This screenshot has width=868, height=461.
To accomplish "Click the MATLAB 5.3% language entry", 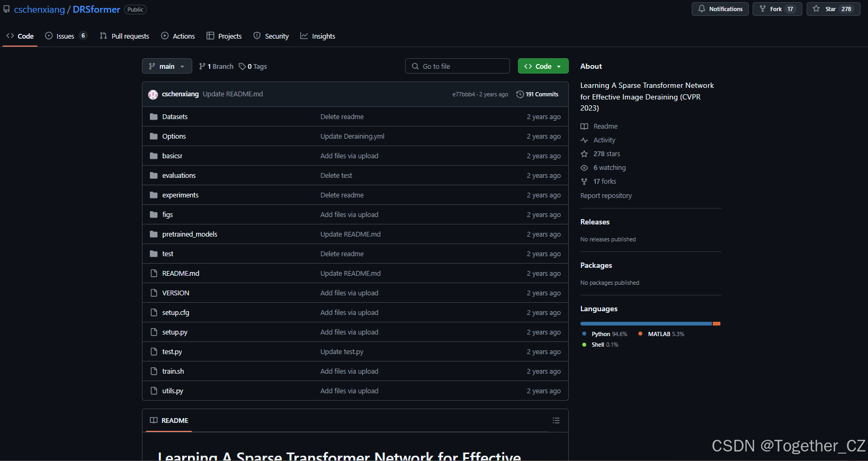I will pyautogui.click(x=661, y=334).
